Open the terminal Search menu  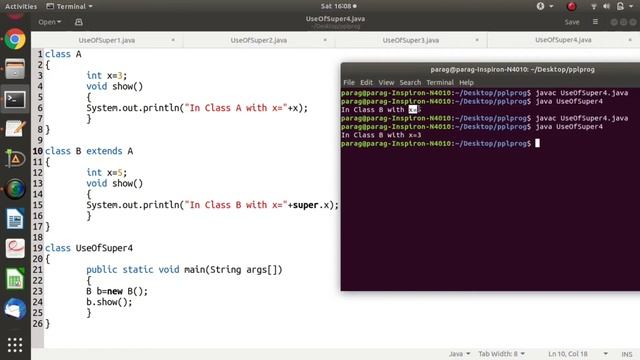tap(410, 82)
